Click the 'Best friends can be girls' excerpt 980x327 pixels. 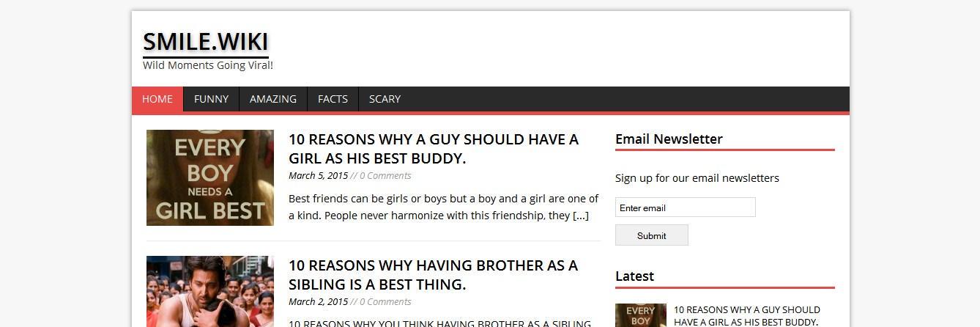pos(443,207)
